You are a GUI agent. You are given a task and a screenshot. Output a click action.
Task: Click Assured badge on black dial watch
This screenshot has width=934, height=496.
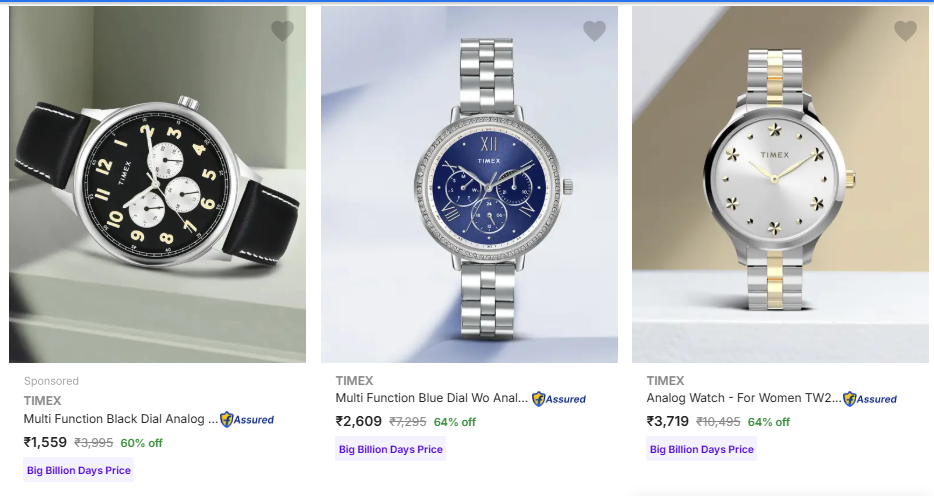(247, 420)
